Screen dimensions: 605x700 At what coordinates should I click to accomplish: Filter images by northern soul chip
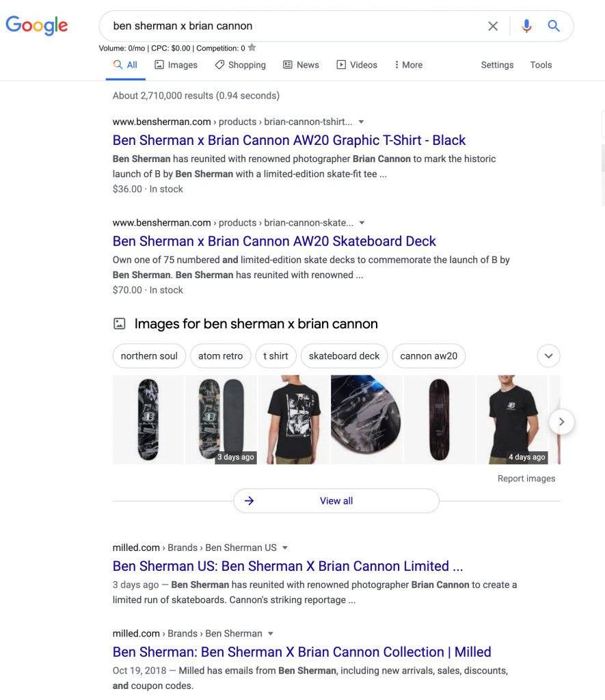pos(149,355)
